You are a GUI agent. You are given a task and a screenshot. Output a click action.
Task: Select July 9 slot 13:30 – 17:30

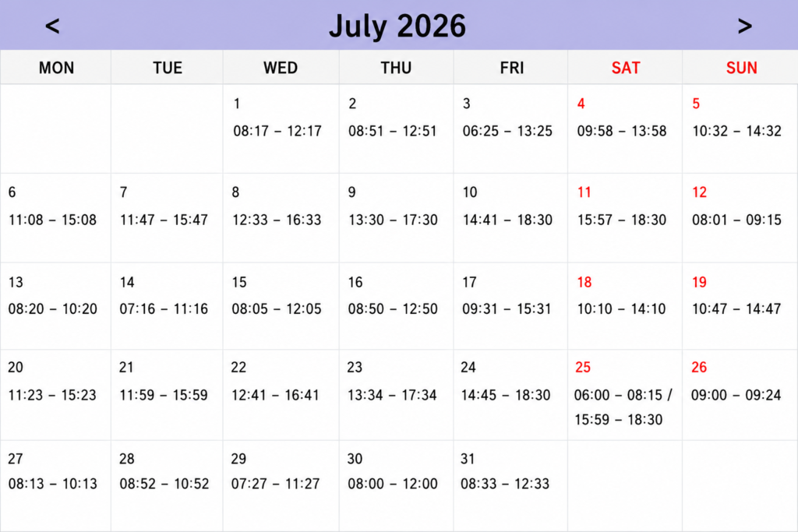tap(393, 220)
